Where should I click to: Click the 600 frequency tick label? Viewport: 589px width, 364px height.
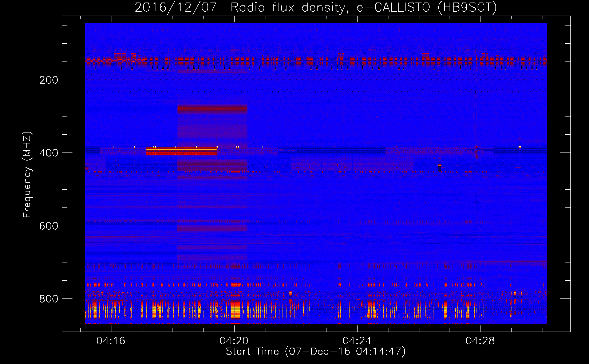click(x=49, y=226)
